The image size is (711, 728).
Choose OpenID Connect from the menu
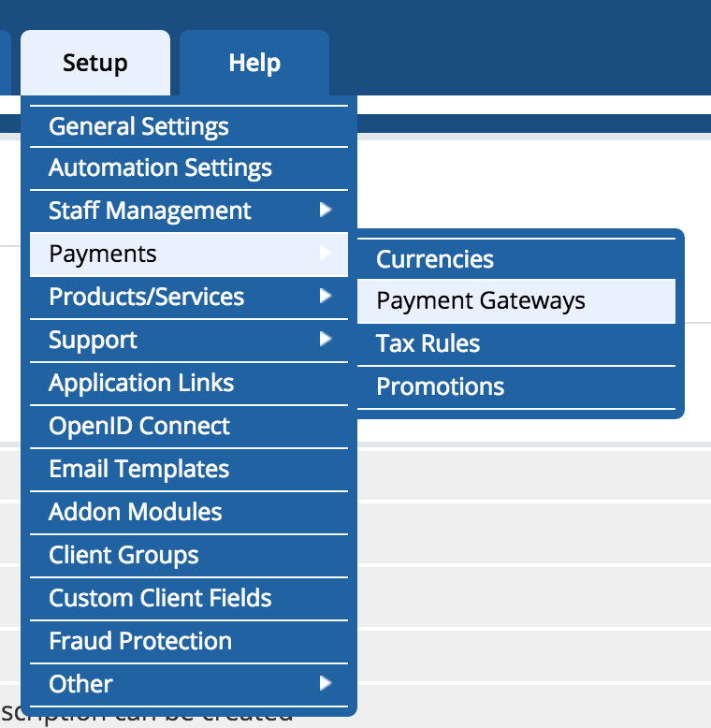[x=139, y=426]
